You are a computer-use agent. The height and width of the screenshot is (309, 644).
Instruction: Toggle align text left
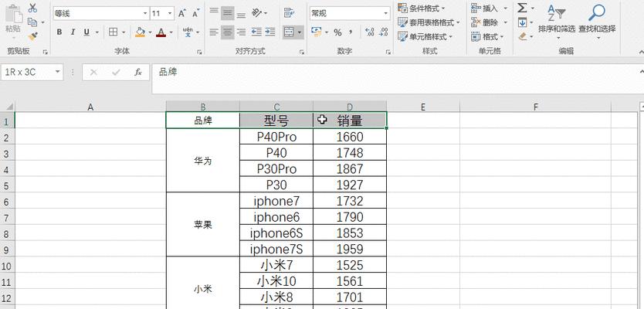(x=214, y=32)
